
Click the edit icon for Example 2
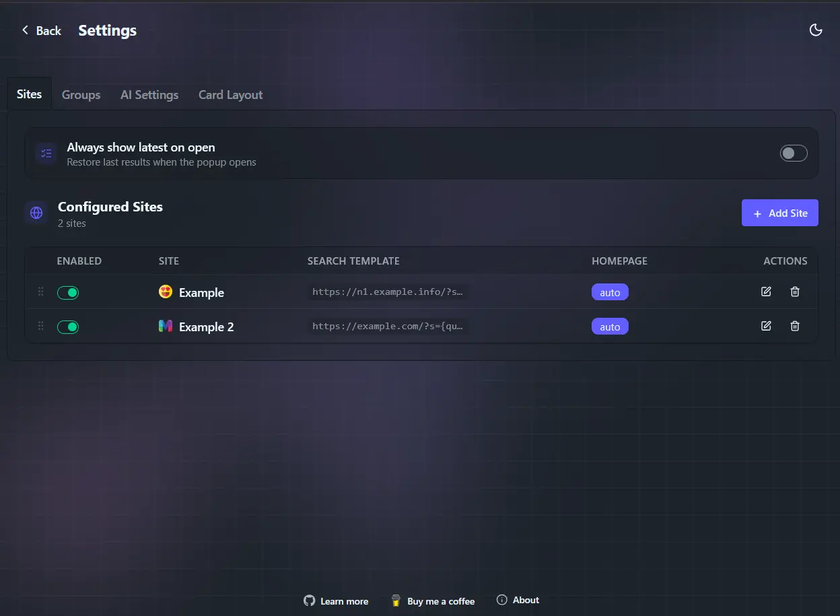[x=766, y=326]
